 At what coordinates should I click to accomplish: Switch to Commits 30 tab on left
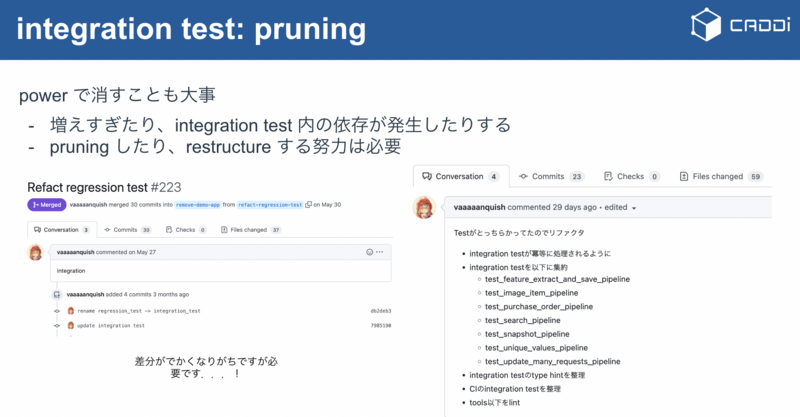[x=128, y=230]
